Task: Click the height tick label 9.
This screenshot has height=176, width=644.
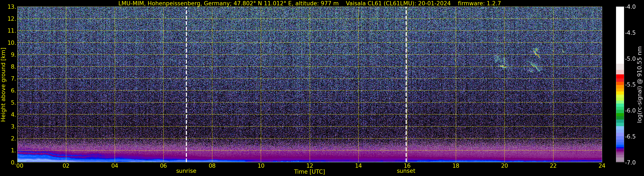Action: 13,55
